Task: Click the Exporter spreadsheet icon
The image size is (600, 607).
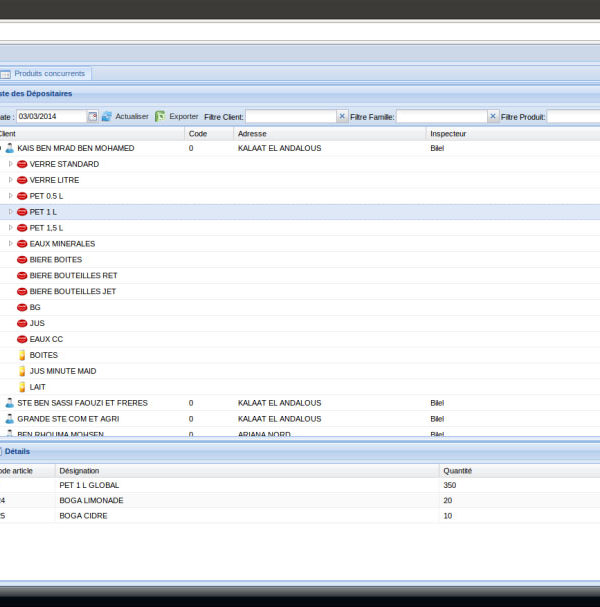Action: point(160,117)
